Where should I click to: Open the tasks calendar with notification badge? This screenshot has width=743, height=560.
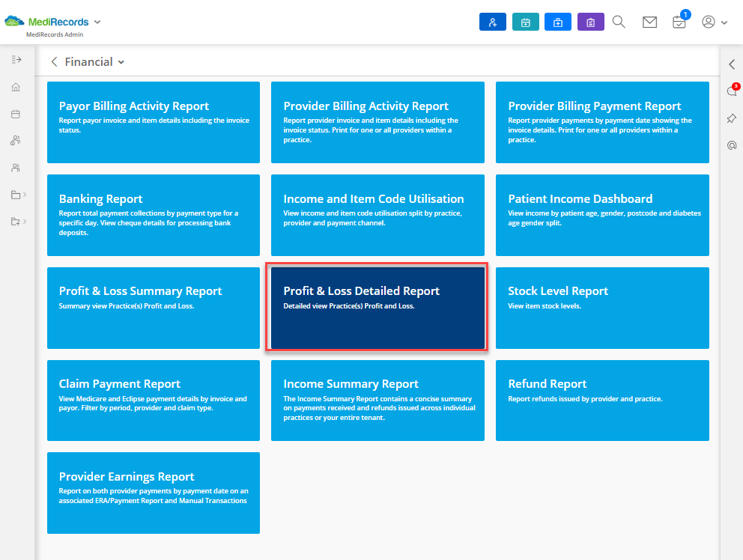(x=679, y=22)
